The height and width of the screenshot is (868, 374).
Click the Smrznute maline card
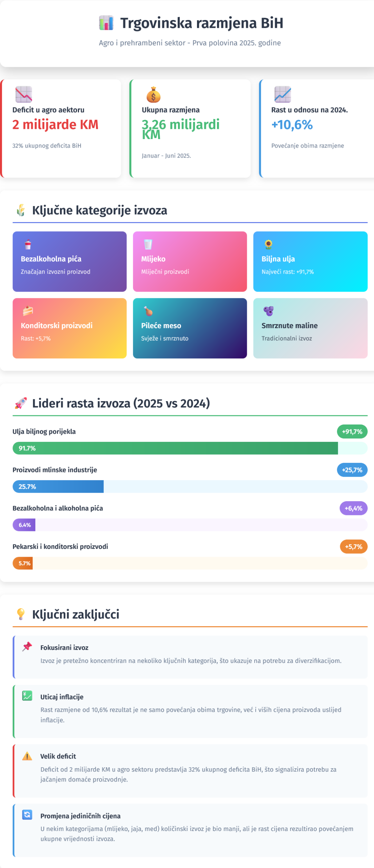(310, 328)
